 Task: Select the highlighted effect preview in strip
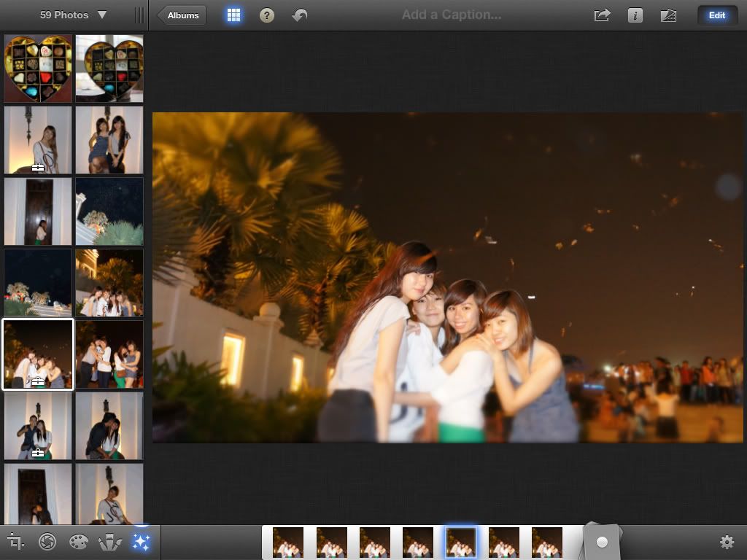pos(460,542)
